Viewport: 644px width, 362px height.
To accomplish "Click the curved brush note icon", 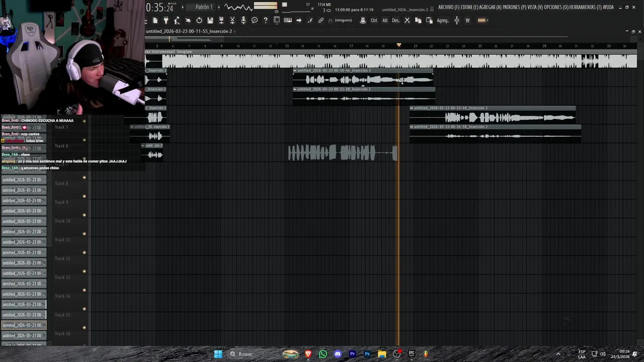I will [x=310, y=20].
